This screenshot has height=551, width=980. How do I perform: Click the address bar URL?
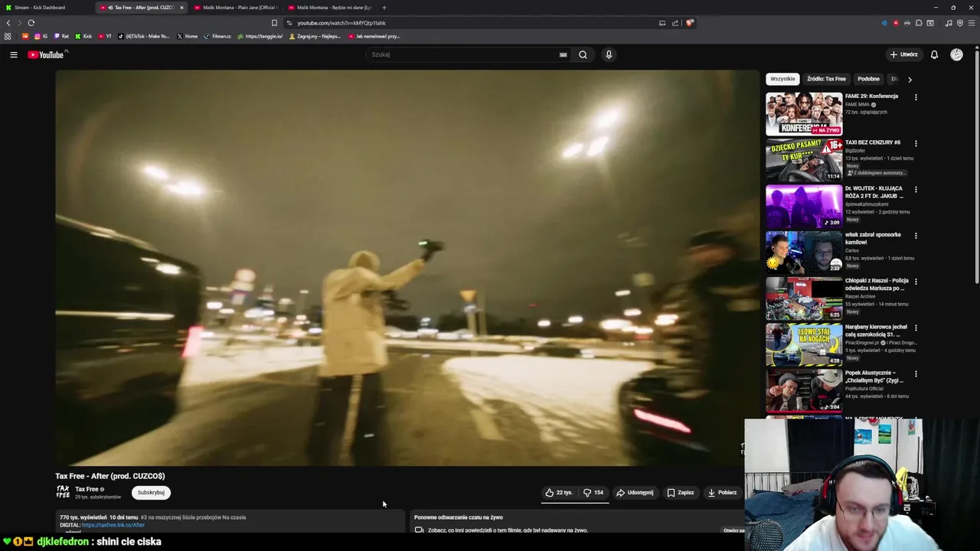341,23
